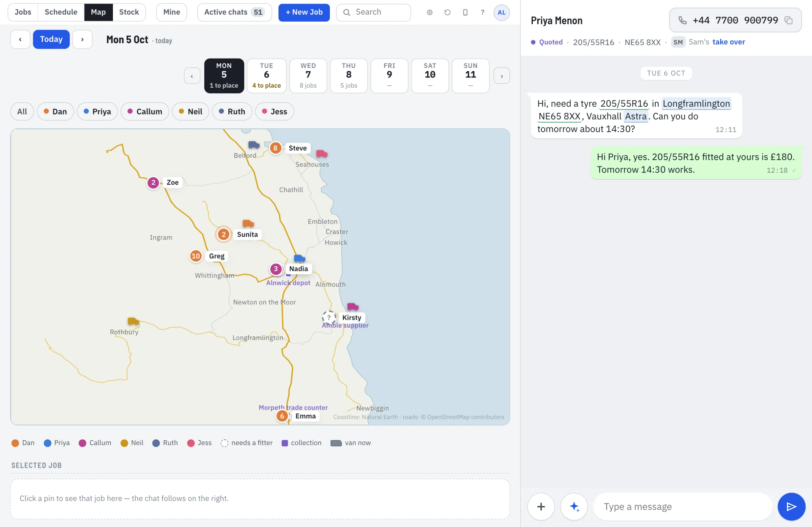The width and height of the screenshot is (812, 527).
Task: Toggle the Ruth fitter filter chip
Action: coord(232,112)
